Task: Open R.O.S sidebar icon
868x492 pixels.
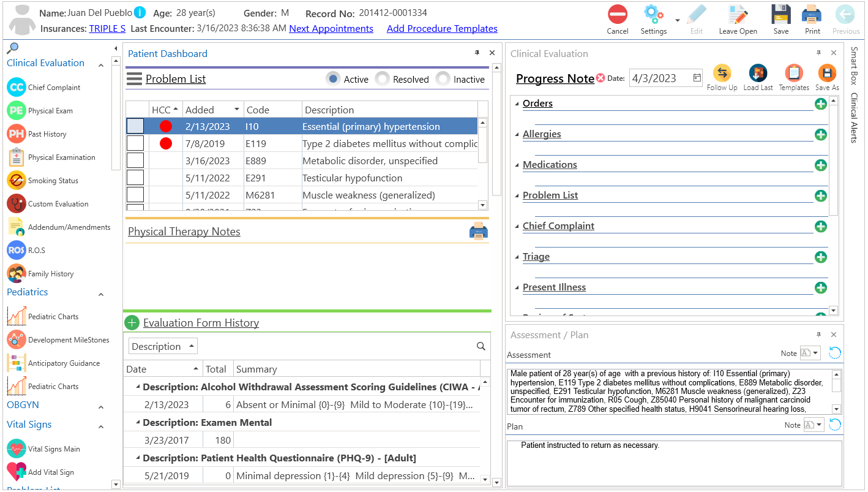Action: 17,250
